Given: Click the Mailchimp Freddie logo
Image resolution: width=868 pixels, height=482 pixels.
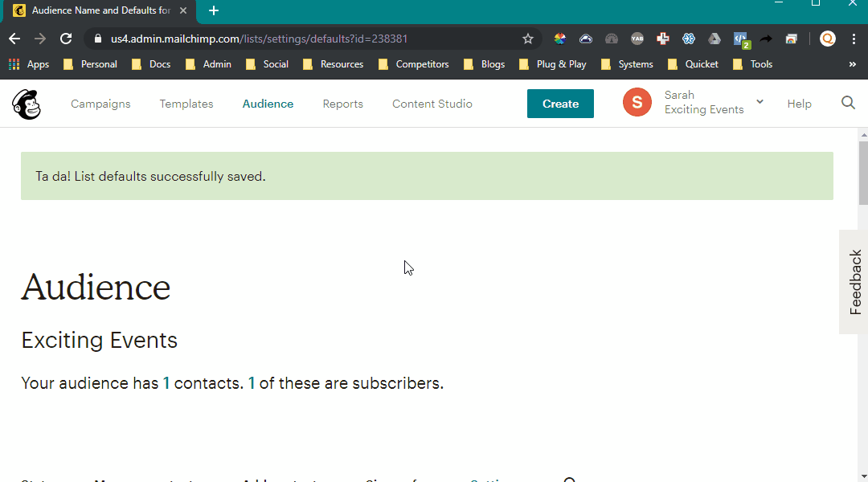Looking at the screenshot, I should pos(27,104).
